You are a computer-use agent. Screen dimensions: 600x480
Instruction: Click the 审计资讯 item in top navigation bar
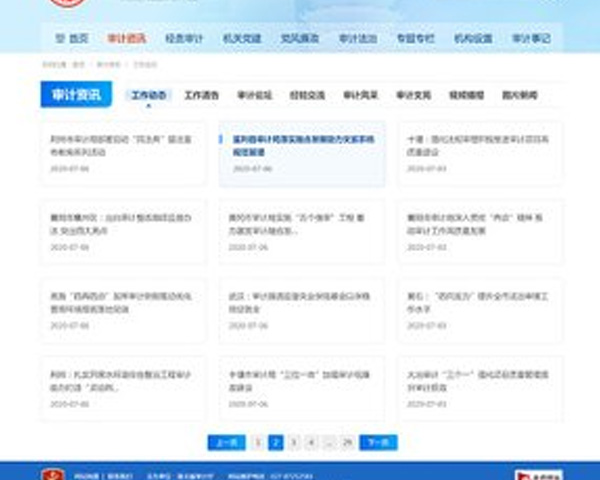(127, 38)
